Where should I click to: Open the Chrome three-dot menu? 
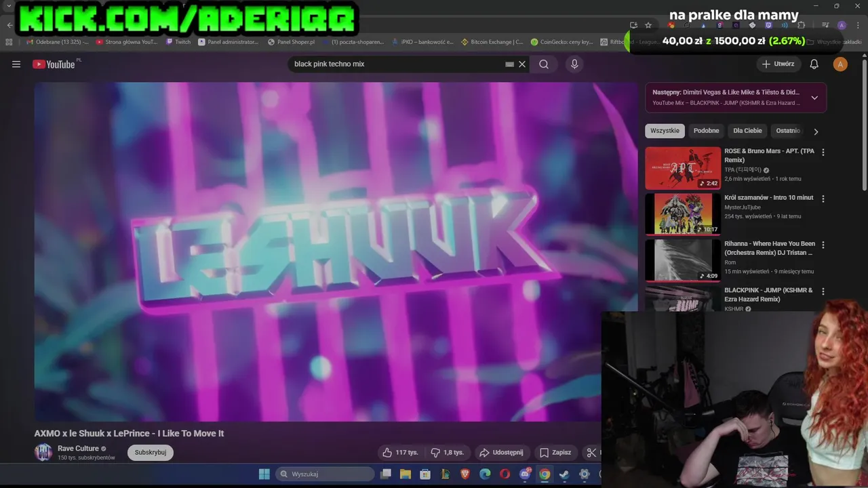(857, 25)
